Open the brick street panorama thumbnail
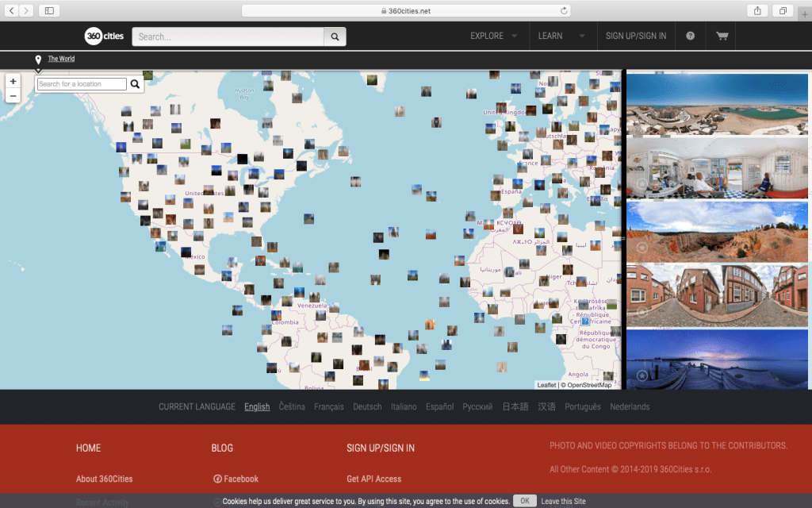The image size is (812, 508). pyautogui.click(x=717, y=294)
